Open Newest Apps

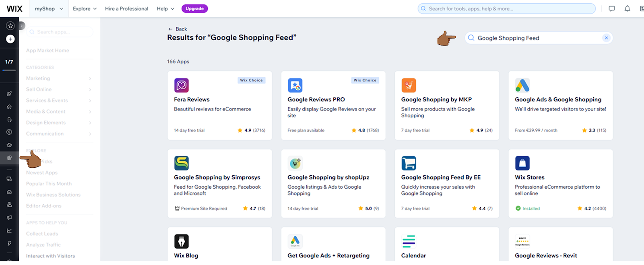click(x=42, y=173)
